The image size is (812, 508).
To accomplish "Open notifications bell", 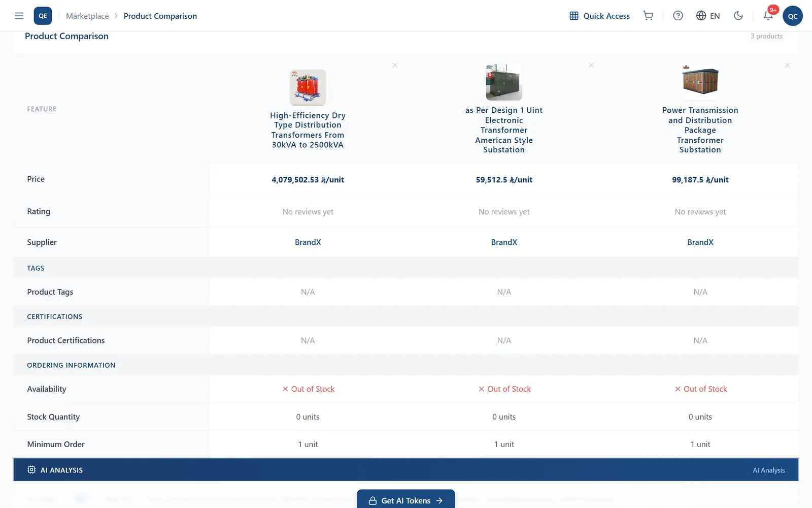I will click(768, 16).
